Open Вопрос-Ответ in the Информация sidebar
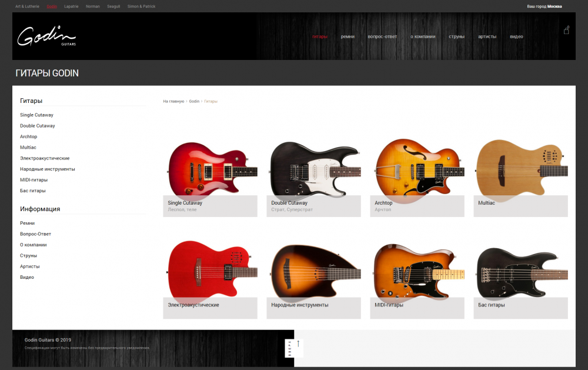Viewport: 588px width, 370px height. click(x=36, y=234)
